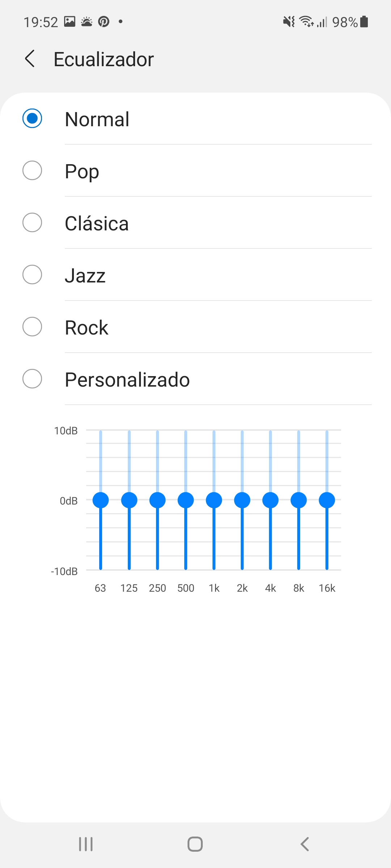391x868 pixels.
Task: Tap the back arrow beside Ecualizador
Action: click(30, 59)
